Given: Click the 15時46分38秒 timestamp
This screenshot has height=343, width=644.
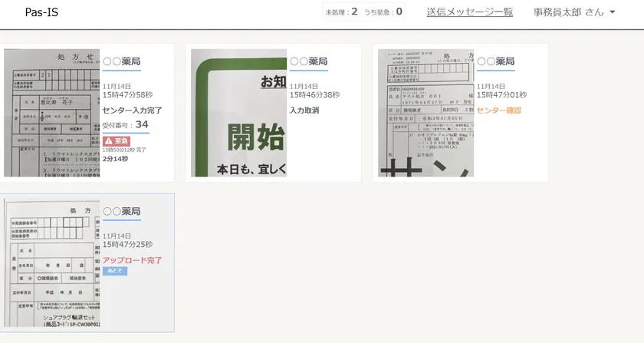Looking at the screenshot, I should [x=314, y=95].
